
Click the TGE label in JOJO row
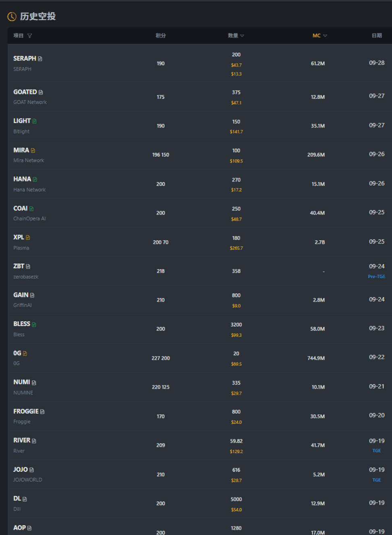[377, 480]
